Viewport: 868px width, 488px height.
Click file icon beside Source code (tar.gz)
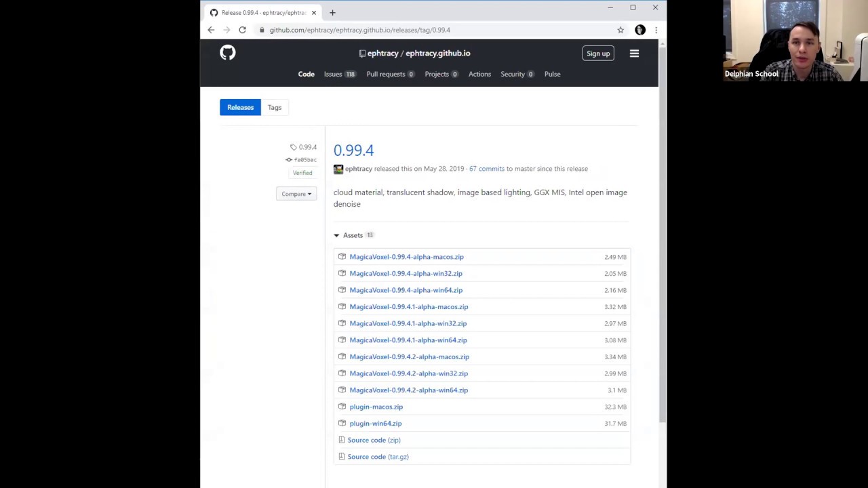coord(342,457)
